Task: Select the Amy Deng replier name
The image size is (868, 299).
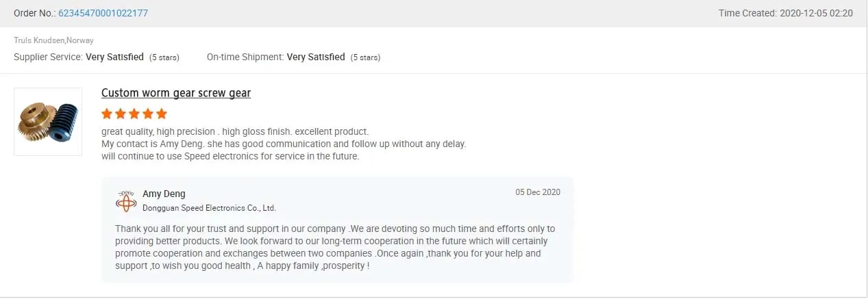Action: (164, 194)
